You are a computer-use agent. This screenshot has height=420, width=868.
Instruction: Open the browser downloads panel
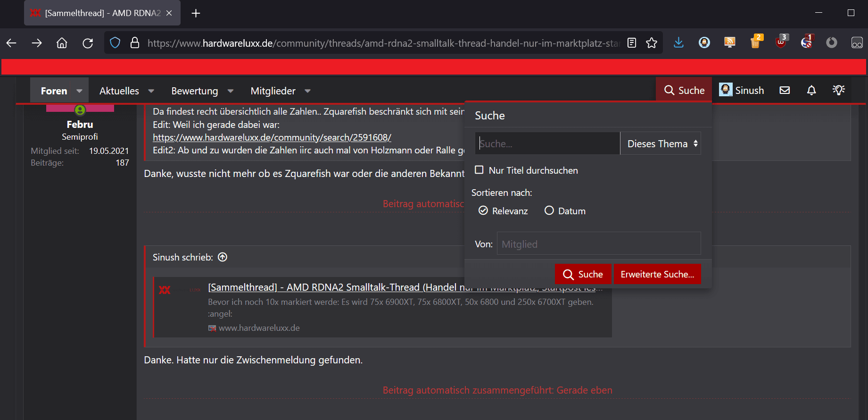(678, 43)
